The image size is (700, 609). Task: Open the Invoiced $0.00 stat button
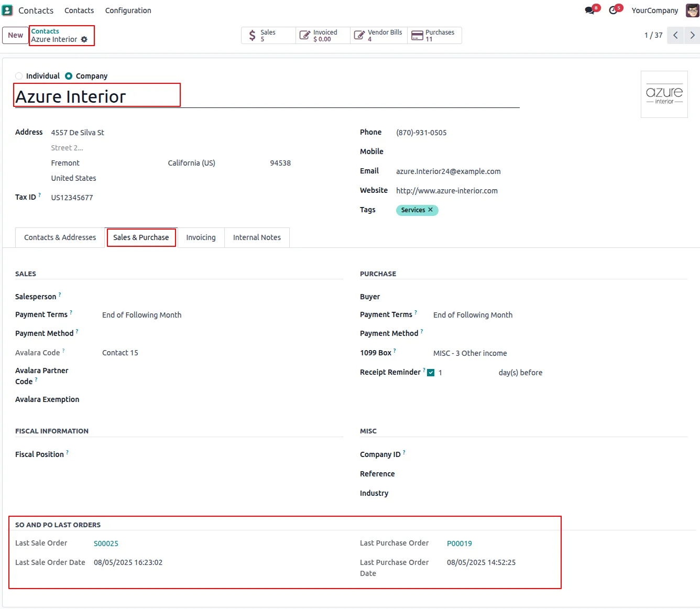[323, 35]
